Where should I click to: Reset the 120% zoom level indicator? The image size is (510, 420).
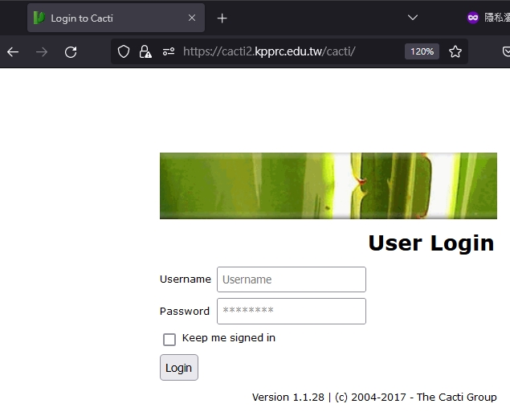point(422,51)
